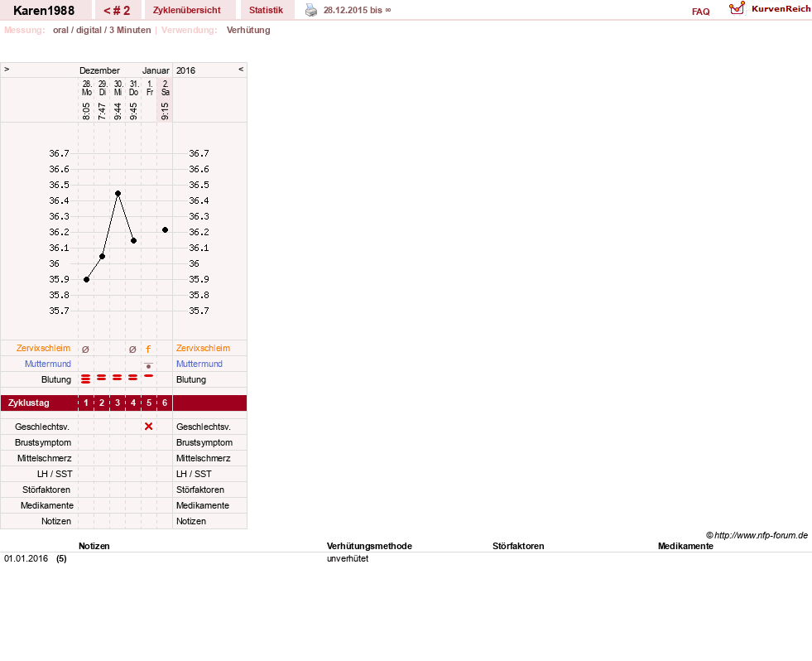The height and width of the screenshot is (661, 812).
Task: Click 'oral / digital / 3 Minuten' measurement text
Action: coord(102,30)
